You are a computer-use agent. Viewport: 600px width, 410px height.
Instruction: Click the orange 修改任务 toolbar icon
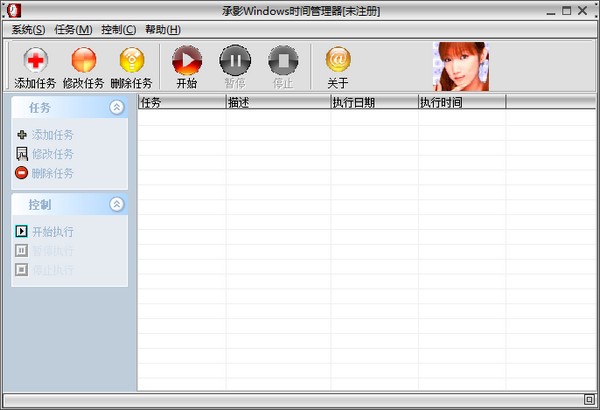[83, 60]
